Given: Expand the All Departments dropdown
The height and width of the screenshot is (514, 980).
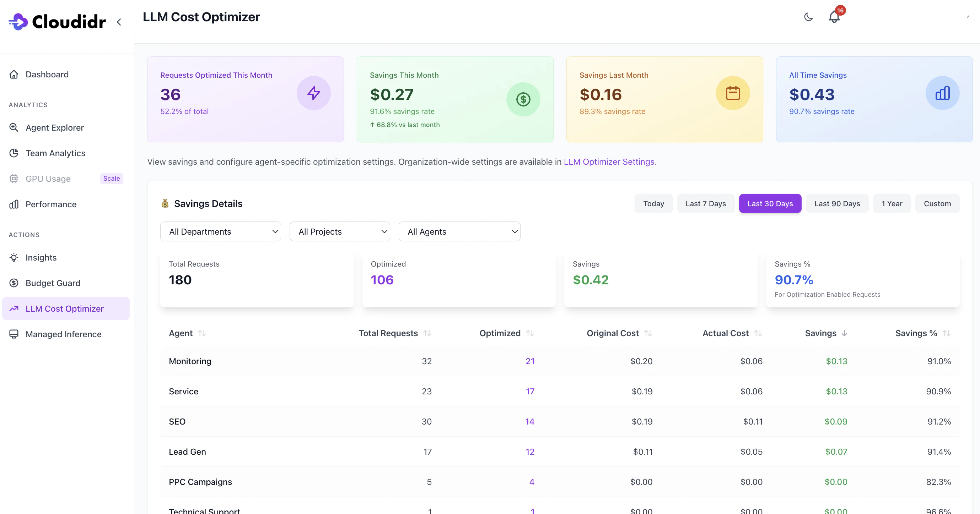Looking at the screenshot, I should [x=220, y=231].
